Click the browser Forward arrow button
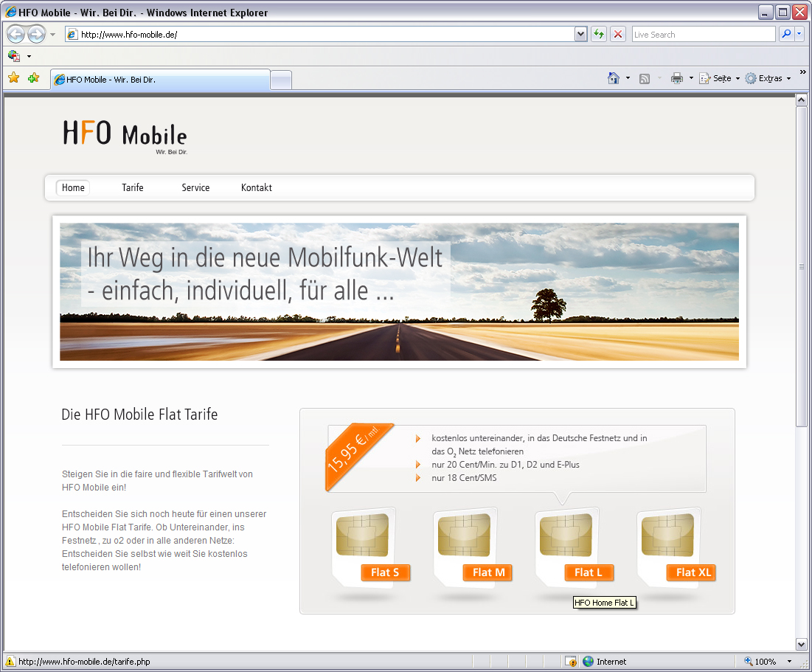812x672 pixels. [x=36, y=35]
